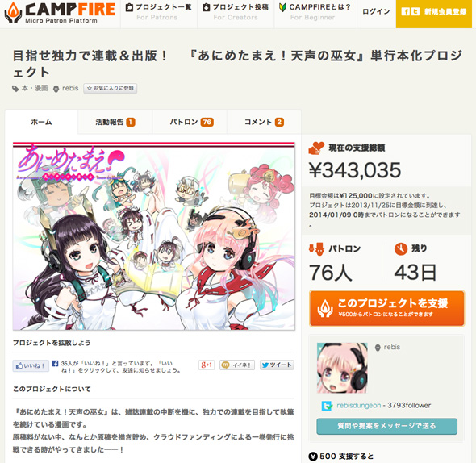Click the tag icon next to 本・漫画

coord(15,89)
